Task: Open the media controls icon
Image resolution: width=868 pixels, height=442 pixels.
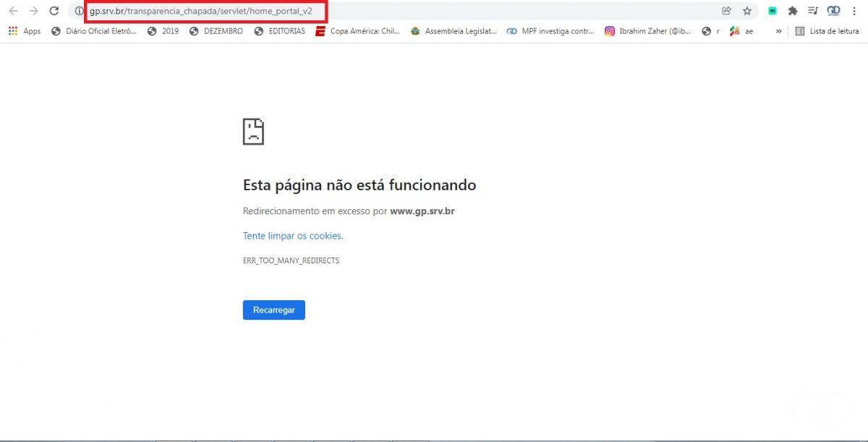Action: (x=813, y=11)
